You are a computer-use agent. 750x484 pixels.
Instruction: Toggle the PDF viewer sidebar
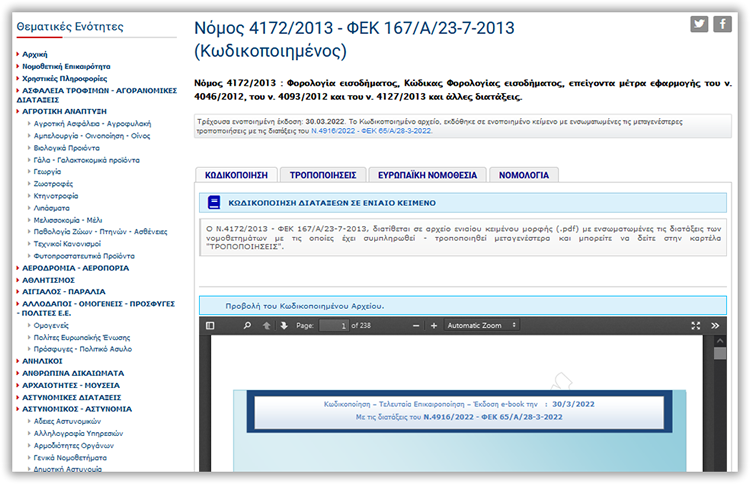(210, 326)
